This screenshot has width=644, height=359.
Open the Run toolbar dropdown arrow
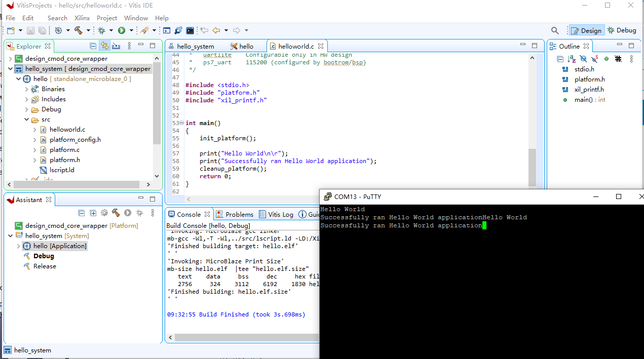click(x=131, y=30)
